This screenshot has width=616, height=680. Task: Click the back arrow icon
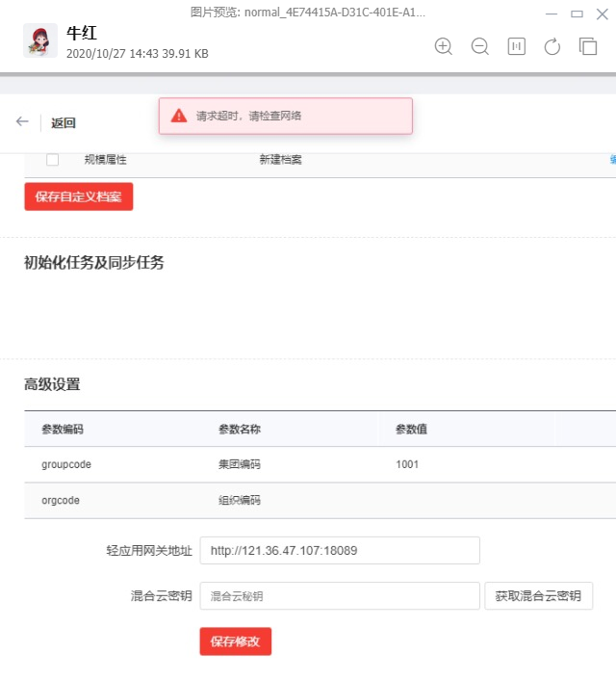[22, 121]
